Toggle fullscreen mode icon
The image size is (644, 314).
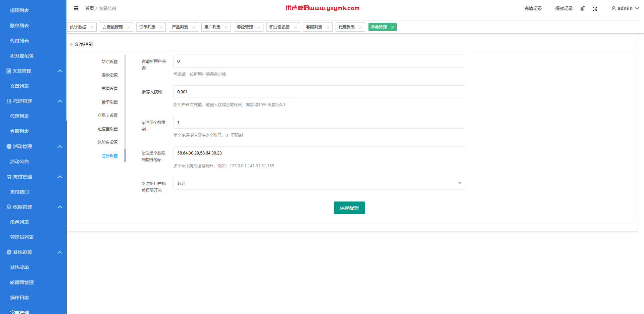tap(595, 9)
